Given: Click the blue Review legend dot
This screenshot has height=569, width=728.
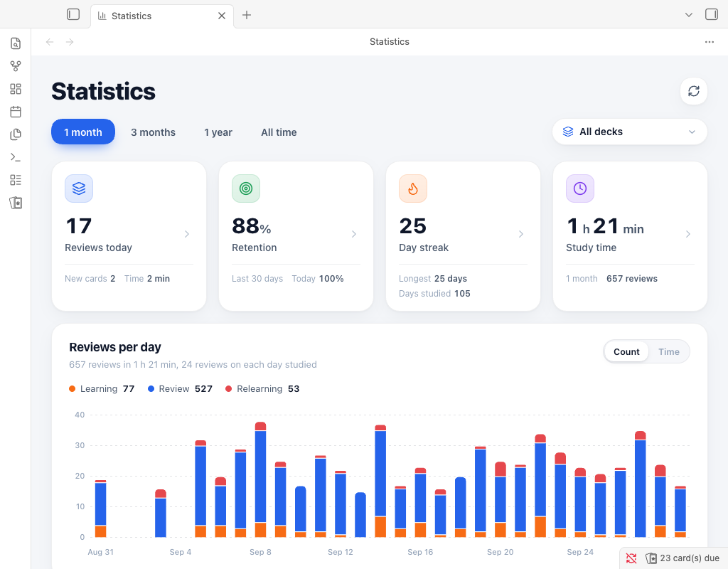Looking at the screenshot, I should (151, 389).
